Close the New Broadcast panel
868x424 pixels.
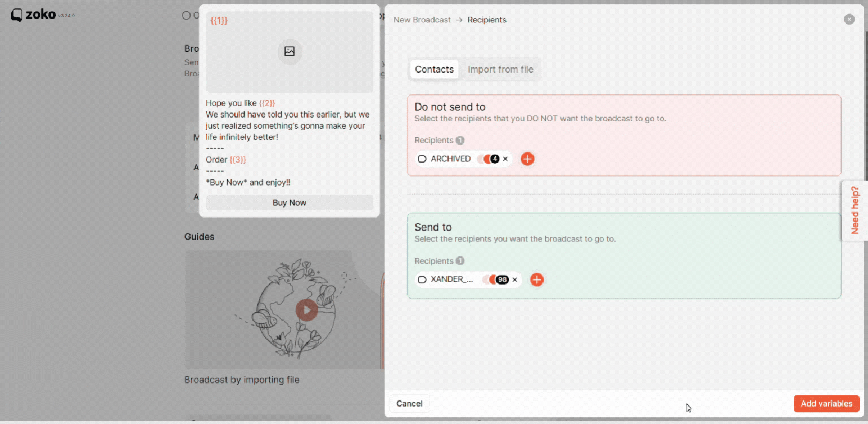[x=849, y=20]
